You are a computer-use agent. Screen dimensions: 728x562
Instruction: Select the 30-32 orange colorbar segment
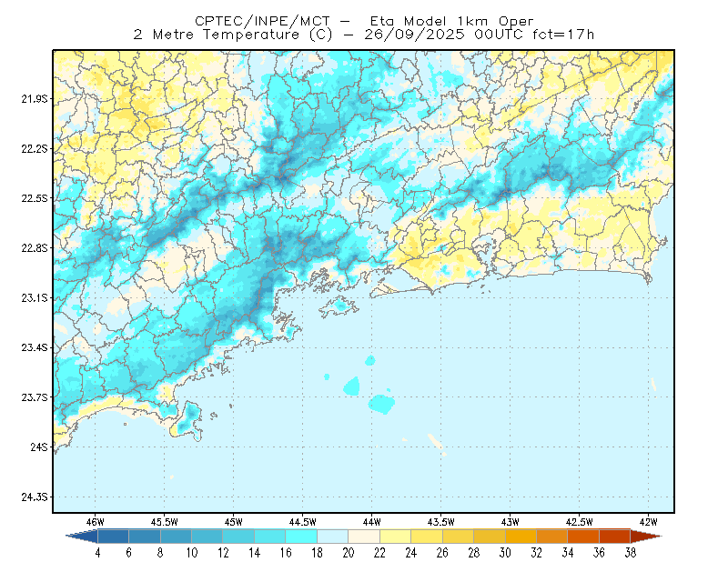click(521, 536)
